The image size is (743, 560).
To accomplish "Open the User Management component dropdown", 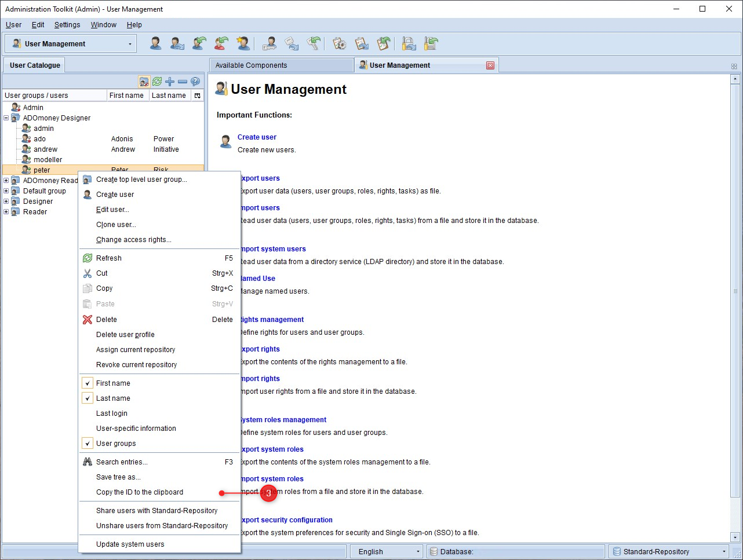I will coord(71,43).
